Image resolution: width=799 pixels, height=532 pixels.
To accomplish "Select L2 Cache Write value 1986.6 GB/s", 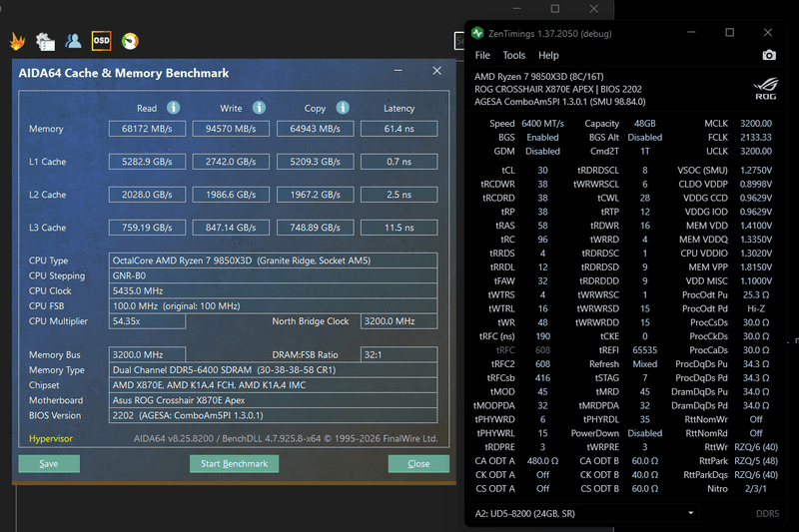I will point(231,195).
